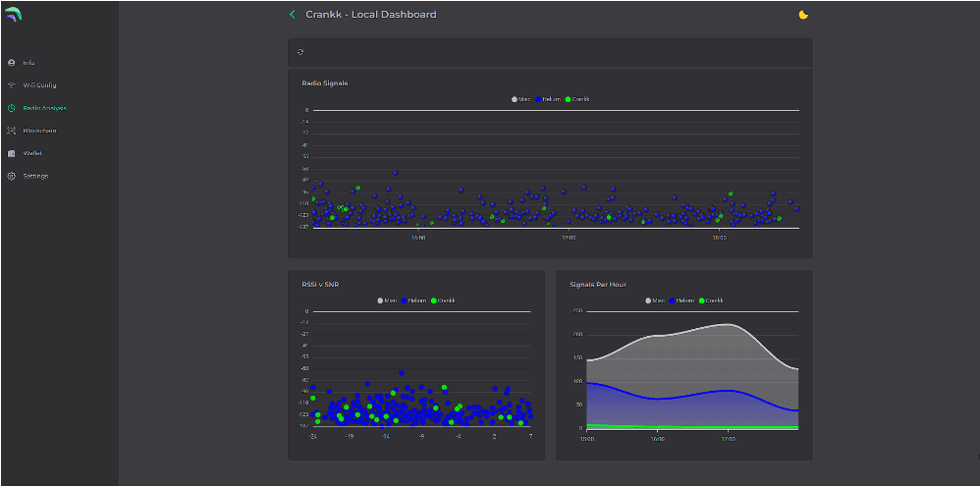Click the Settings gear icon
The width and height of the screenshot is (980, 487).
(x=11, y=176)
